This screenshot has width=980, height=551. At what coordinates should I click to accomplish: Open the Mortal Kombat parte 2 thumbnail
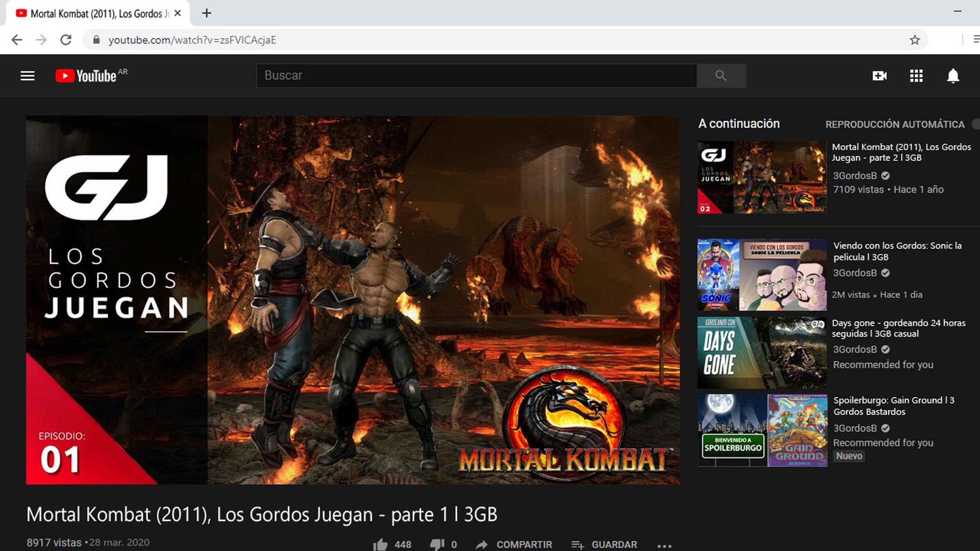click(762, 177)
